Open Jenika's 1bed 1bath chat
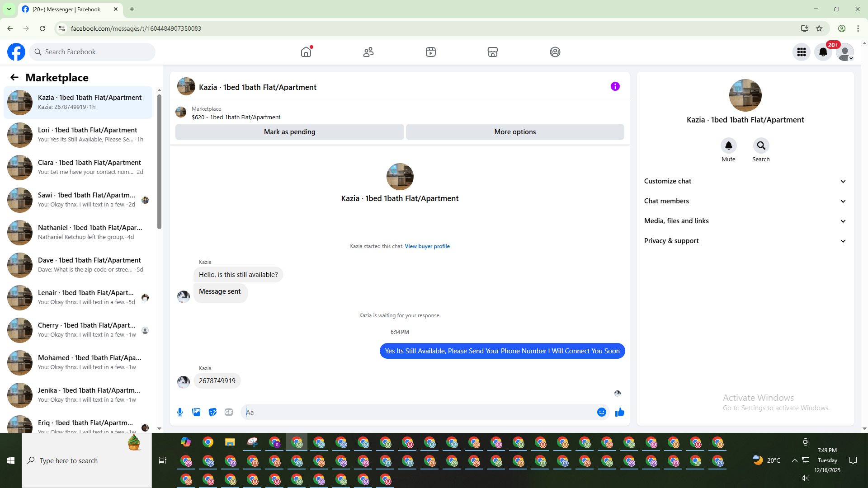868x488 pixels. pos(78,395)
